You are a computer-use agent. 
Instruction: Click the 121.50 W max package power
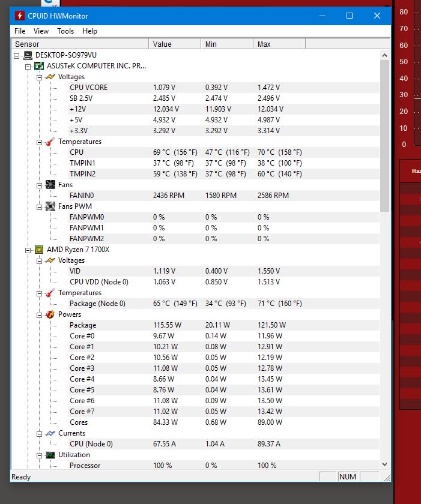(272, 325)
